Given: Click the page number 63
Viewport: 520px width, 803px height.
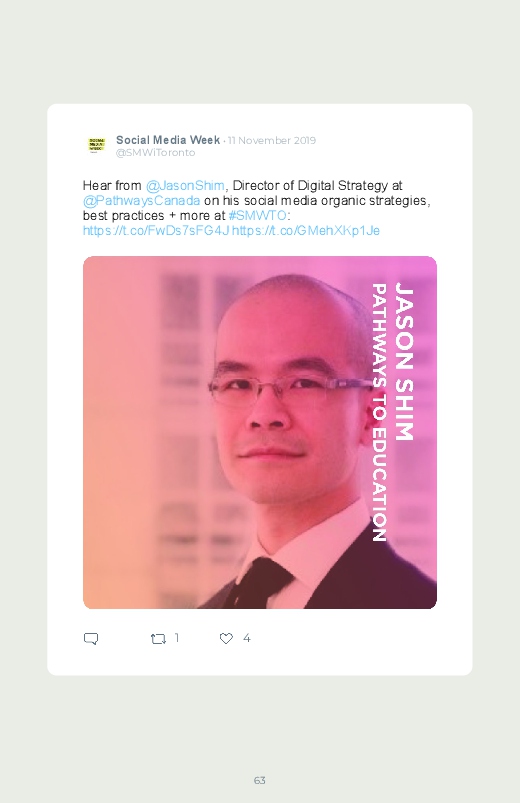Looking at the screenshot, I should coord(260,780).
